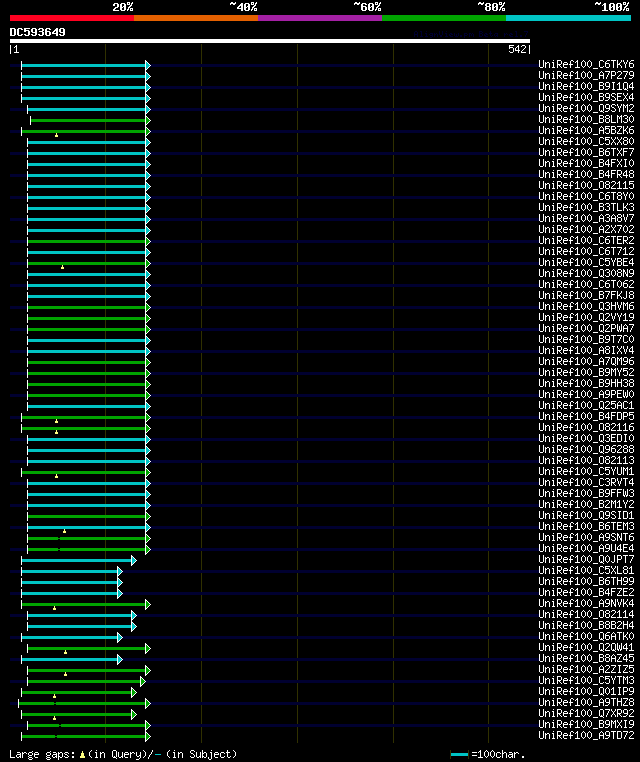Click the yellow gap marker on C5YUM1 row
The image size is (640, 762).
point(56,476)
